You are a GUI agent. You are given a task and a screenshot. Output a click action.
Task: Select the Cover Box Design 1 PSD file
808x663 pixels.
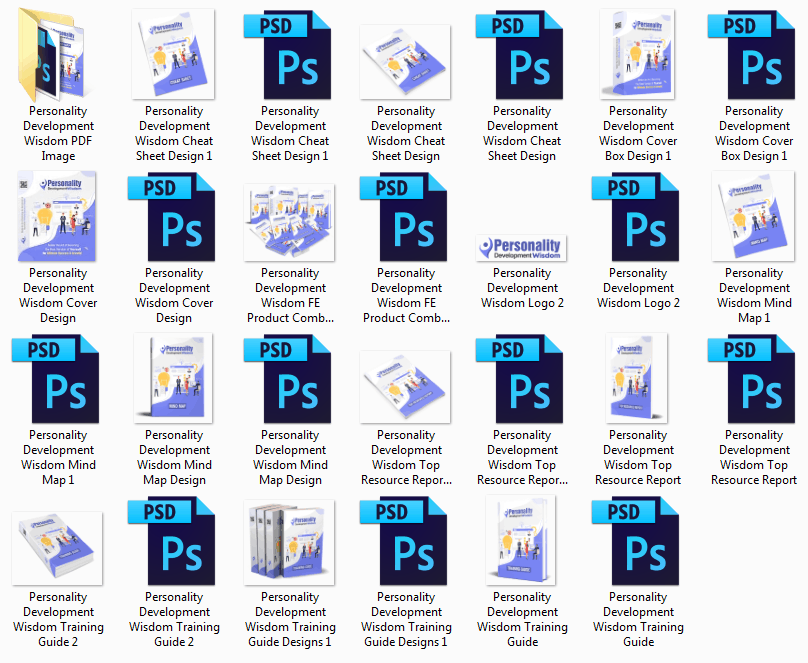(754, 53)
